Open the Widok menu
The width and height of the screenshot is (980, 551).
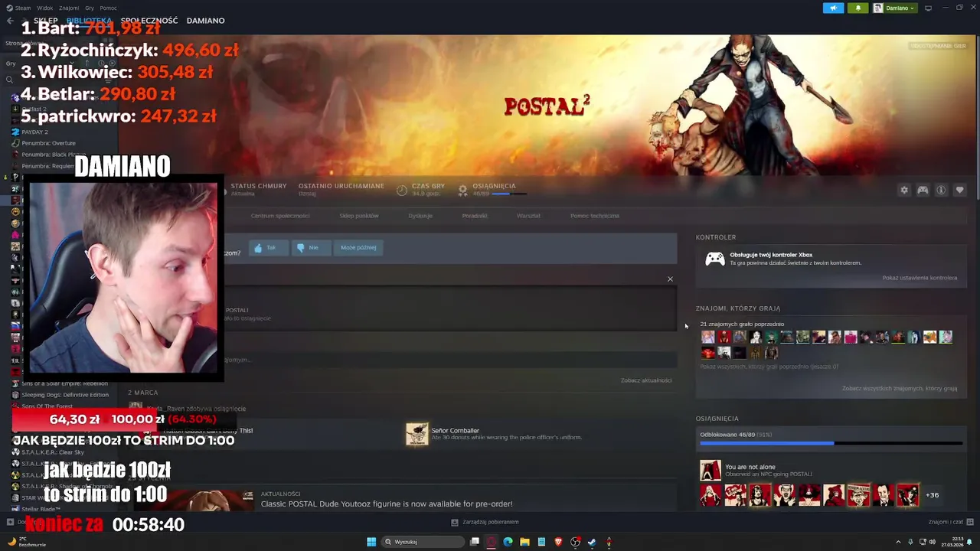click(44, 8)
